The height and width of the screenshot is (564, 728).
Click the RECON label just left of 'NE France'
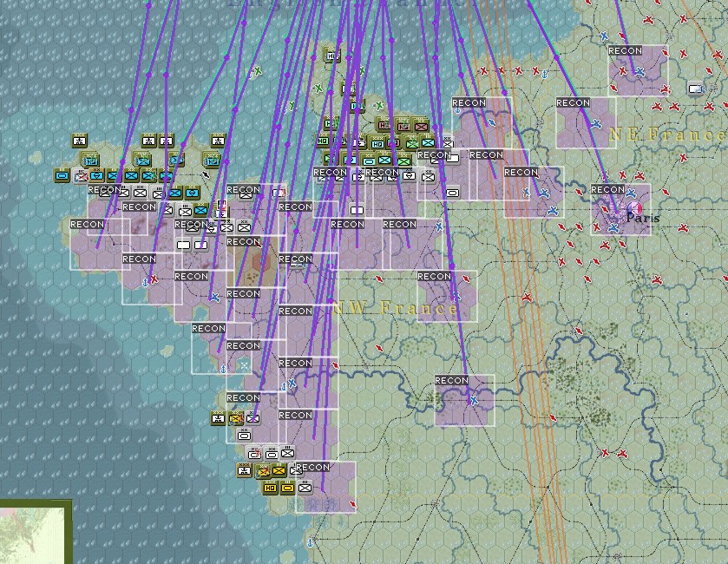click(573, 102)
